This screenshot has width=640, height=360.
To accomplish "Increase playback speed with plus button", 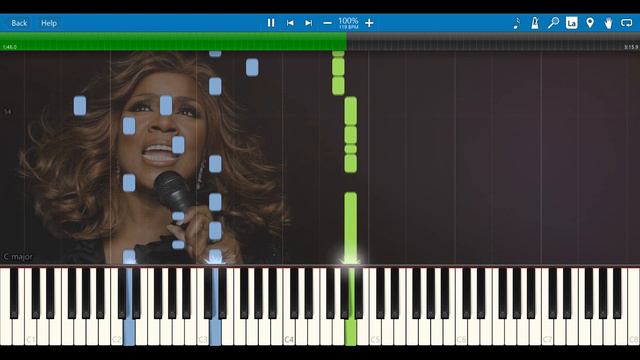I will 369,23.
